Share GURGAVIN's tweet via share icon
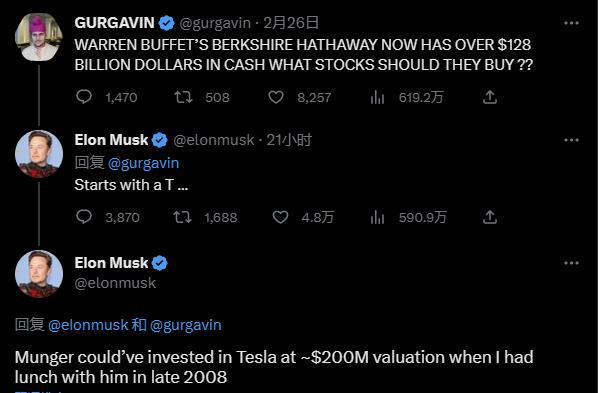The image size is (598, 393). (490, 97)
